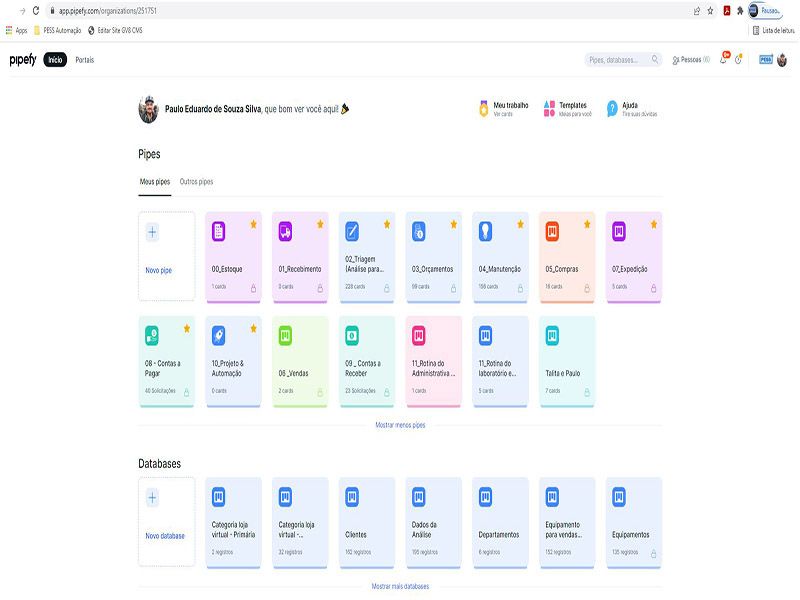This screenshot has width=800, height=600.
Task: Open the Templates shapes icon
Action: pyautogui.click(x=549, y=108)
